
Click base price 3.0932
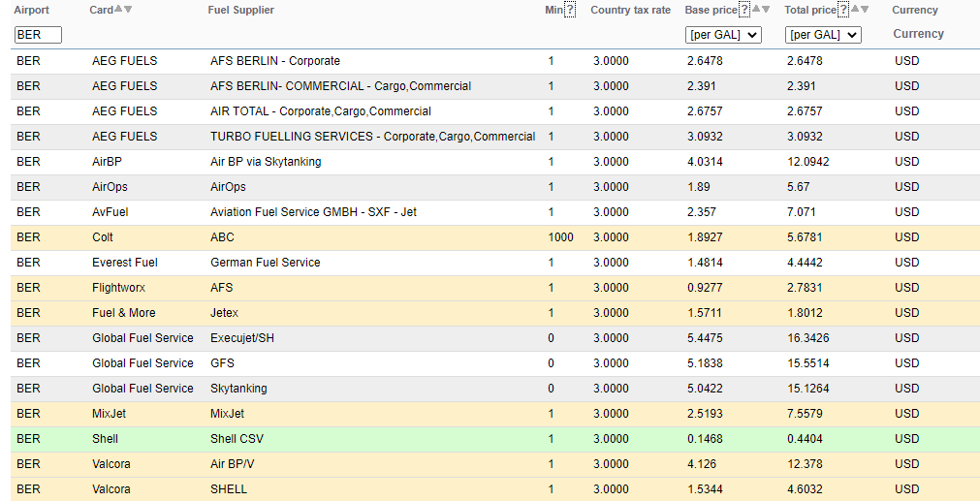(705, 137)
